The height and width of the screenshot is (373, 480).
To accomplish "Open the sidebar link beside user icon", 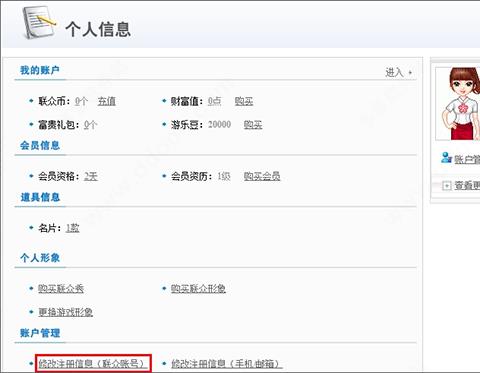I will (467, 159).
